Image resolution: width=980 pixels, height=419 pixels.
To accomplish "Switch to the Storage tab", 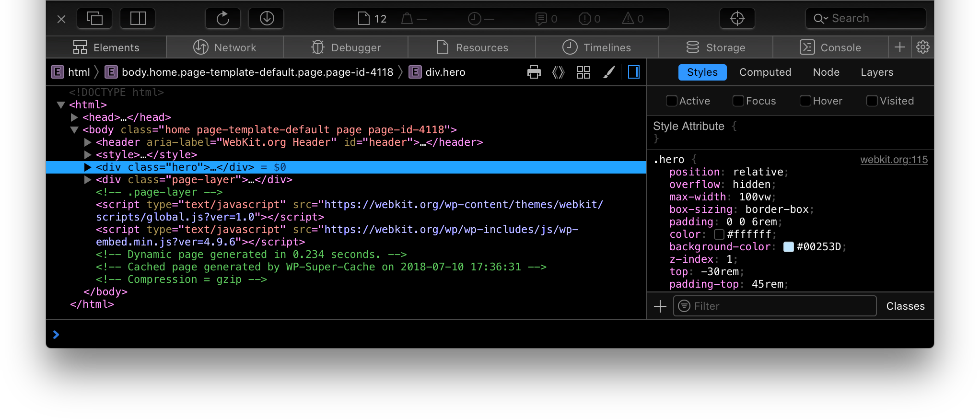I will tap(716, 47).
